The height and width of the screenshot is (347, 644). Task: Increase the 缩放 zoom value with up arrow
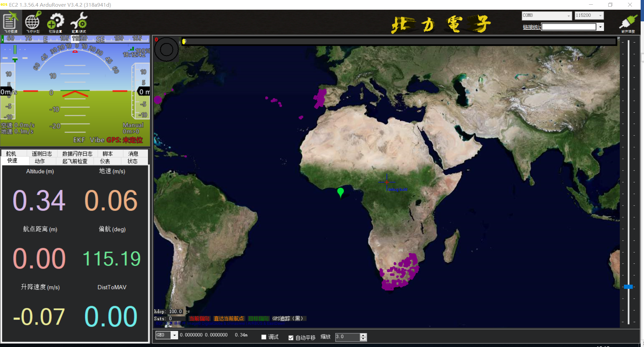(363, 335)
